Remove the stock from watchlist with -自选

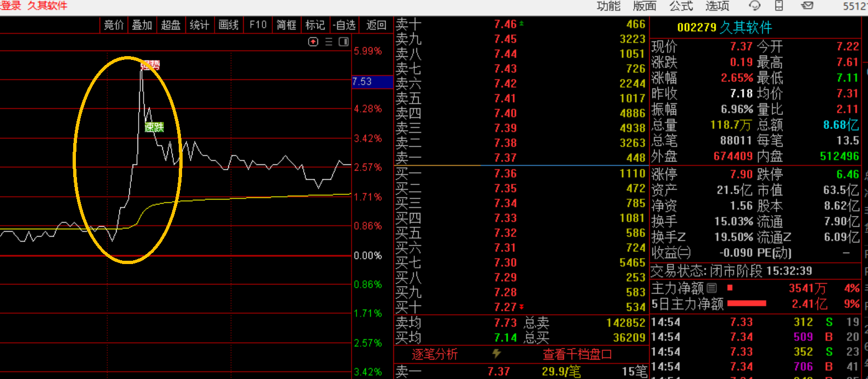point(344,25)
